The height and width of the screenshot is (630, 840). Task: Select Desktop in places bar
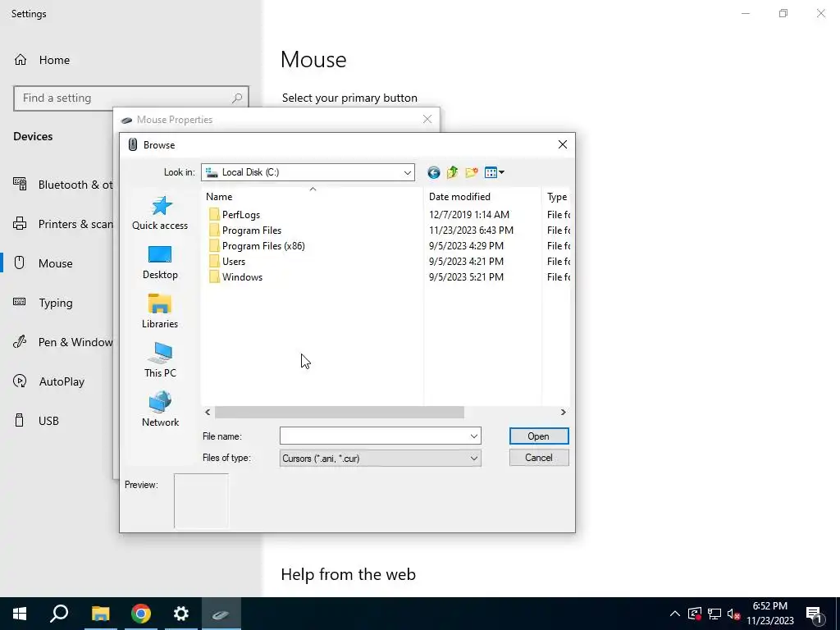(x=160, y=262)
